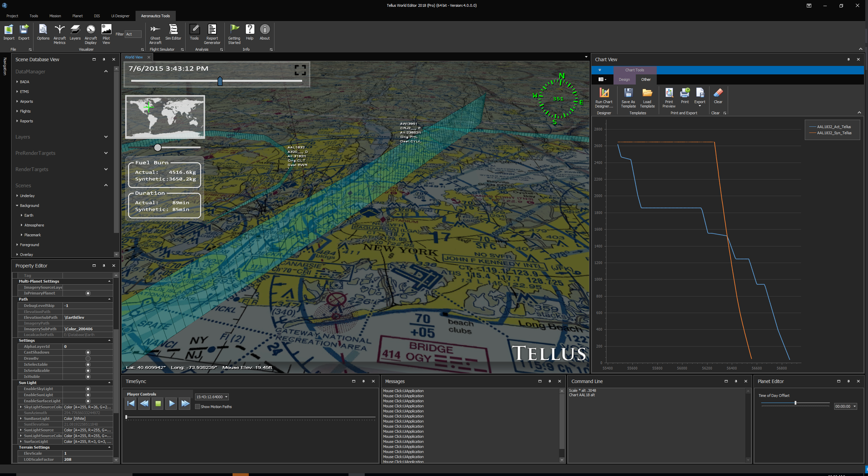Switch to Pilot View
Screen dimensions: 868x476
[x=106, y=34]
